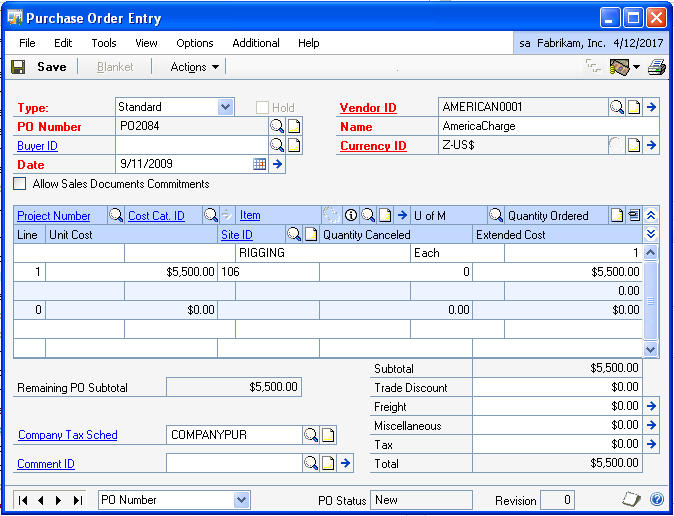The width and height of the screenshot is (674, 516).
Task: Go to previous record button
Action: [41, 500]
